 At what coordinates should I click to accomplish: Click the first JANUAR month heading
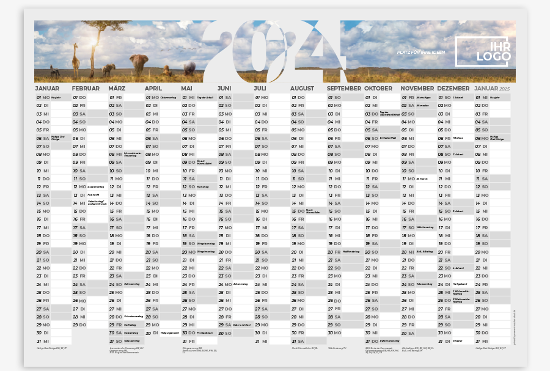point(47,88)
